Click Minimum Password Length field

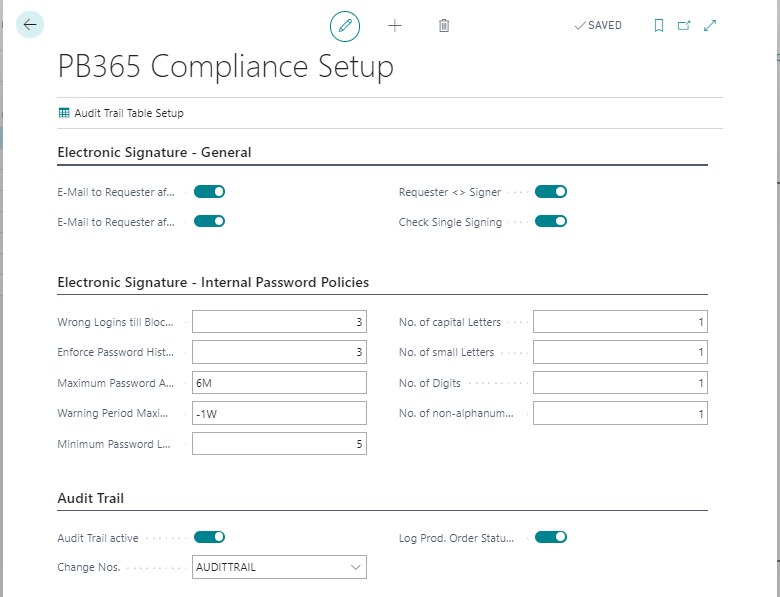[279, 443]
